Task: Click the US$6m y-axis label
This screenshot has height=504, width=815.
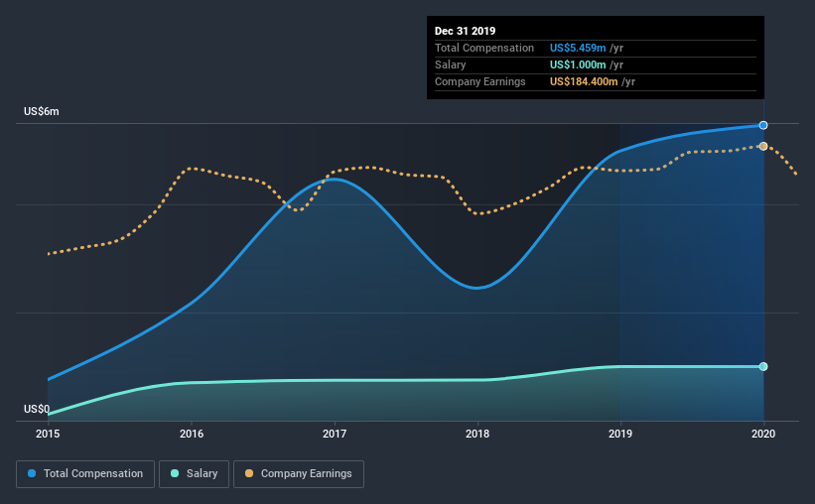Action: click(42, 112)
